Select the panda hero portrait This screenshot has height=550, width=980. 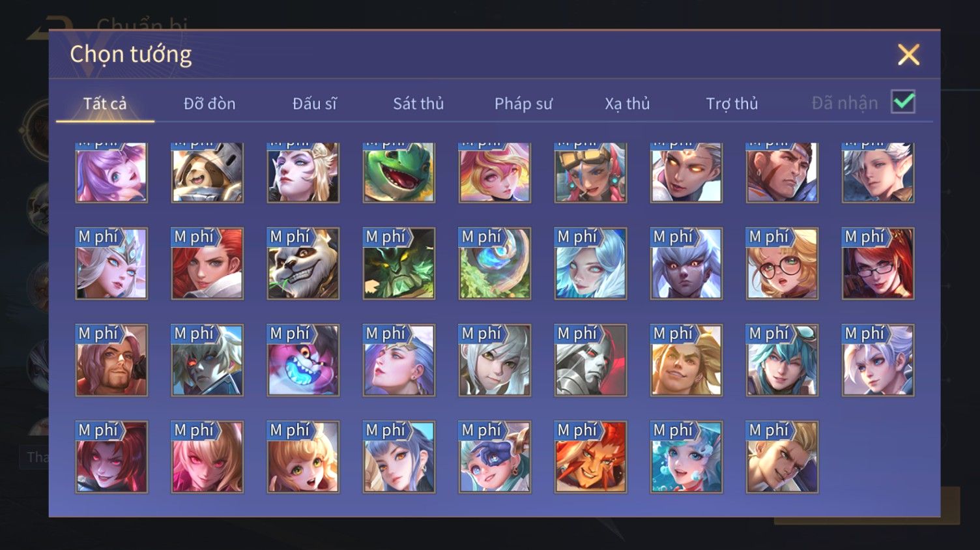(303, 263)
